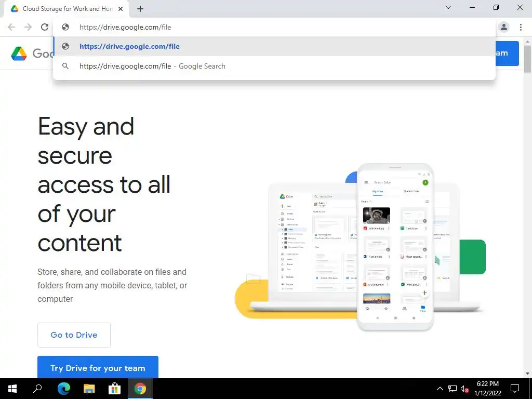Click Try Drive for your team
The image size is (532, 399).
98,367
